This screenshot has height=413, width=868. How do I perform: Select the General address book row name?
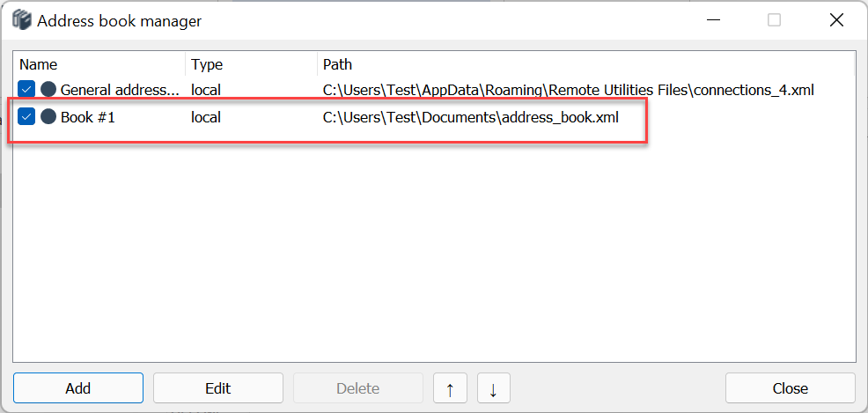pyautogui.click(x=119, y=89)
